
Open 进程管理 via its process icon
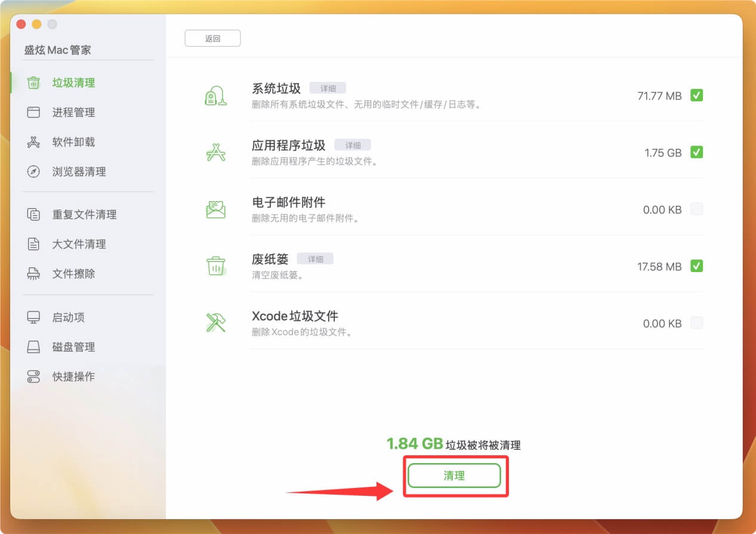tap(35, 112)
